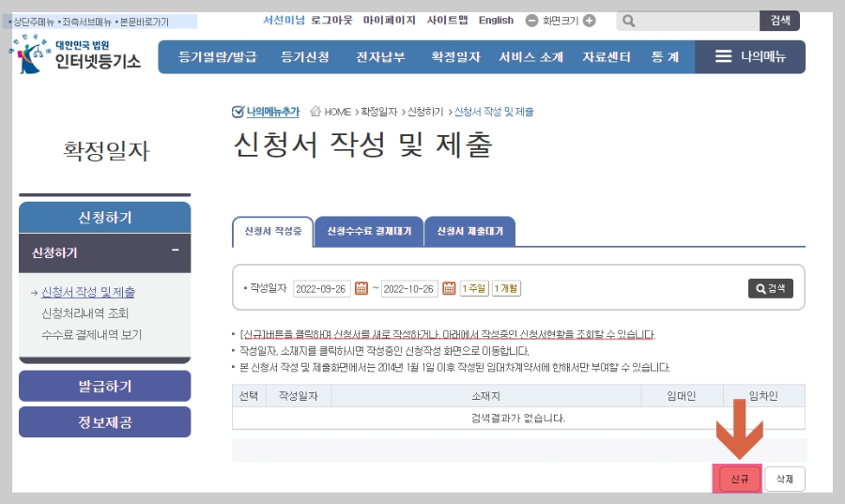Click the Internet Registry Office logo

coord(75,54)
